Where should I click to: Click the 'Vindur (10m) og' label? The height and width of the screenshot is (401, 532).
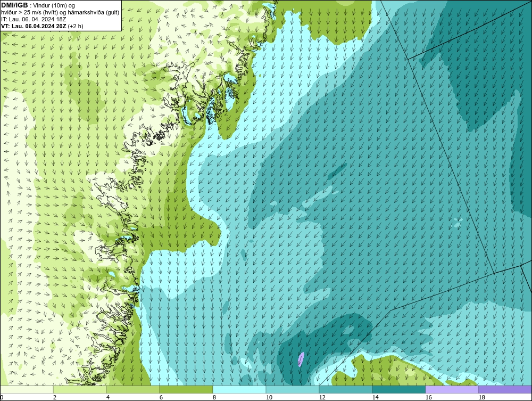point(54,5)
